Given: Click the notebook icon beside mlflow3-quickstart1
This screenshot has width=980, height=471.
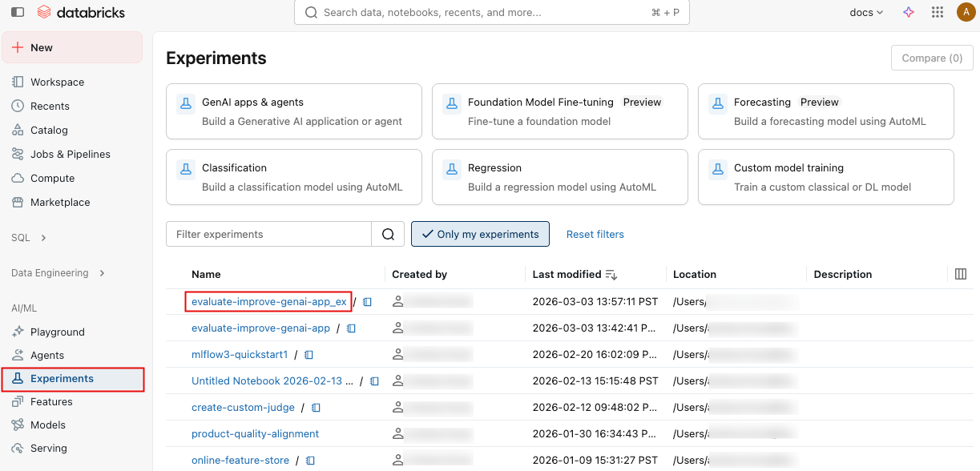Looking at the screenshot, I should [x=309, y=355].
